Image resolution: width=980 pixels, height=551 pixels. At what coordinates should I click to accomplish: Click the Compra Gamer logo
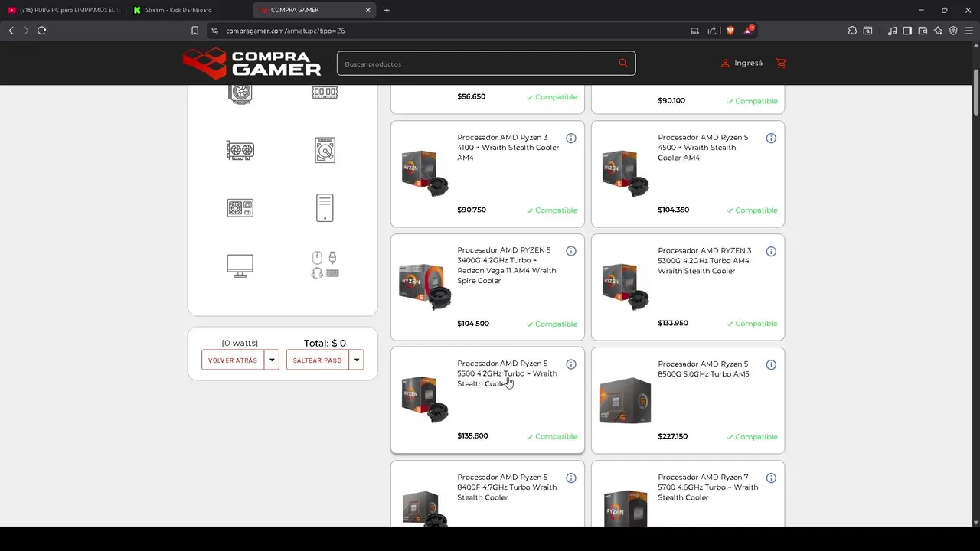pos(252,64)
